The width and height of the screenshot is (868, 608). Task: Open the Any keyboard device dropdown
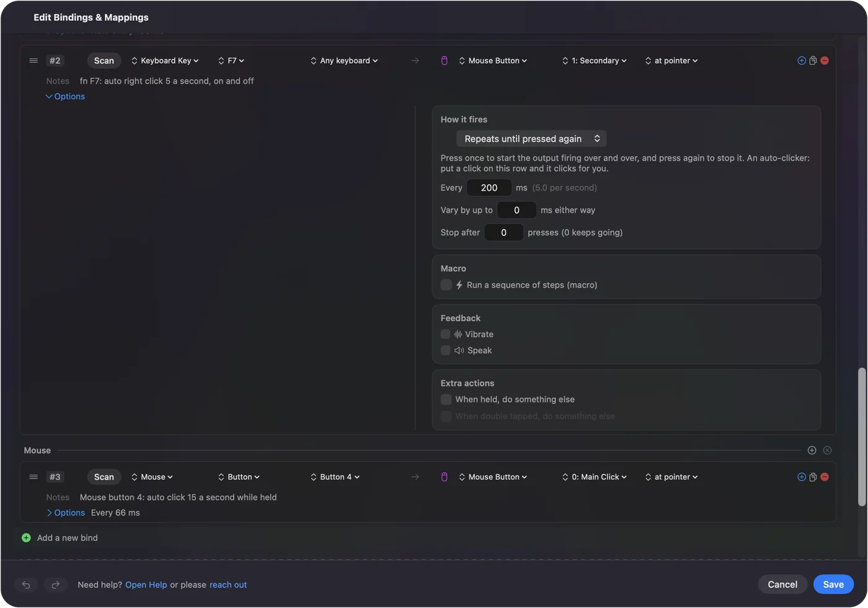click(344, 61)
